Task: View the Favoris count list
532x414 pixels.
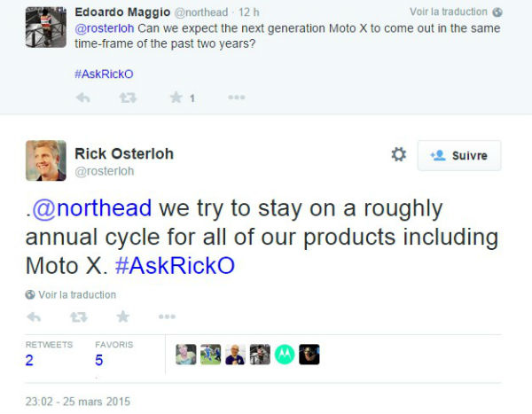Action: pyautogui.click(x=99, y=360)
